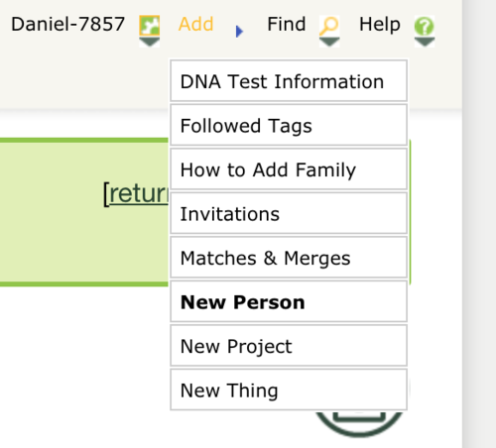Click the green tree icon beside Daniel-7857
This screenshot has width=496, height=448.
(x=150, y=26)
